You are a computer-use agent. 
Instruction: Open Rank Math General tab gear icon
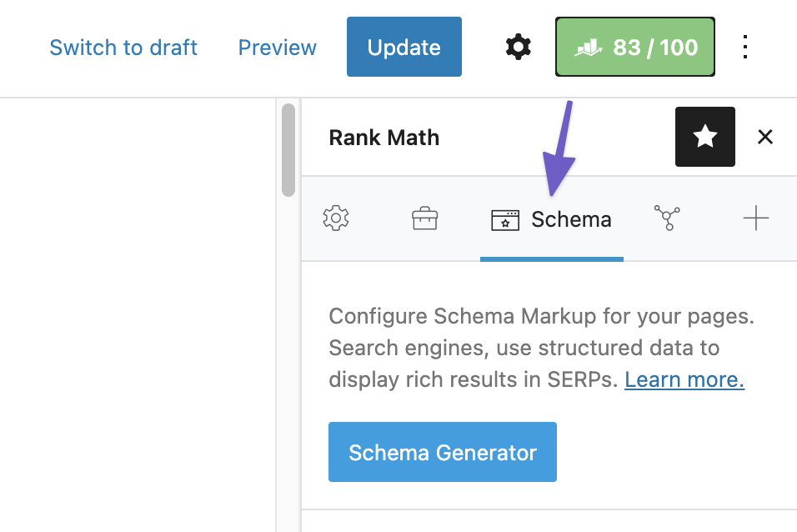[336, 219]
